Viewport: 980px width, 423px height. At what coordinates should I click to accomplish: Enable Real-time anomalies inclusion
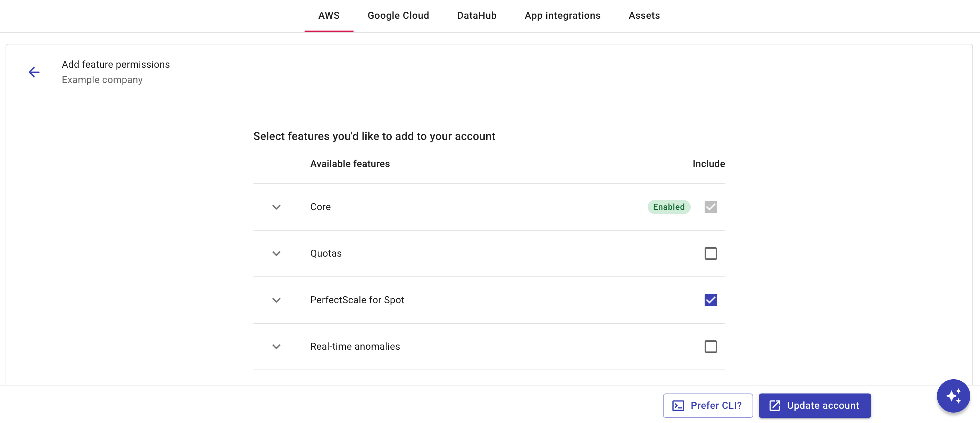(710, 347)
